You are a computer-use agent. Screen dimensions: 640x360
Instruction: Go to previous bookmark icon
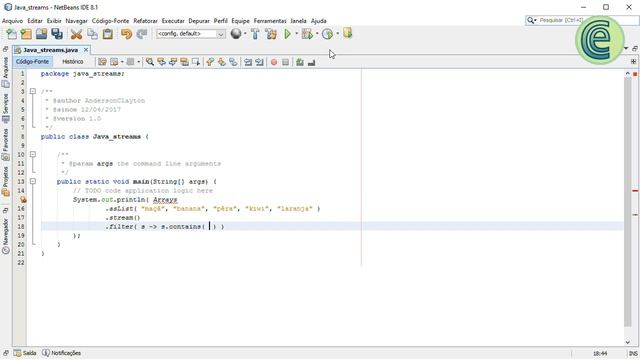coord(210,62)
